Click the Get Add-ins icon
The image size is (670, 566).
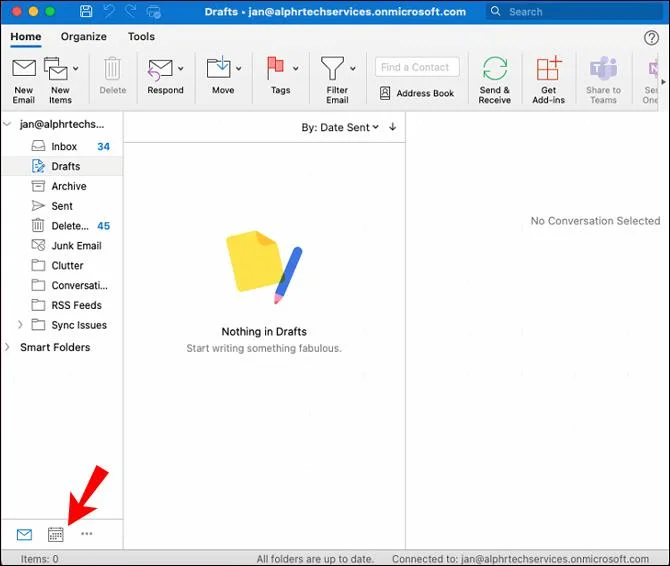point(548,71)
